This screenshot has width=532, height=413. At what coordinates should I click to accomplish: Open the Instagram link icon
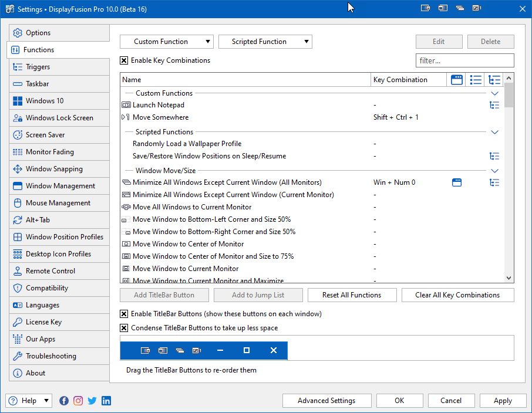click(78, 401)
